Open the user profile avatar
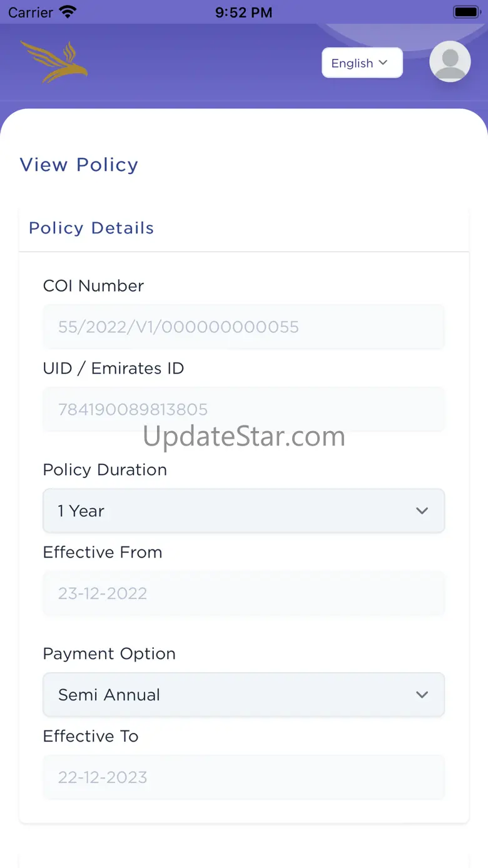The width and height of the screenshot is (488, 868). click(x=450, y=62)
